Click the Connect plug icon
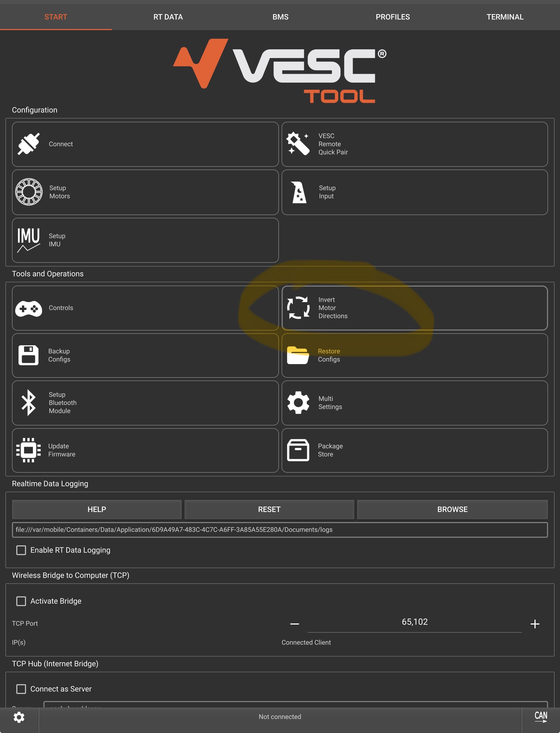The width and height of the screenshot is (560, 733). [29, 144]
